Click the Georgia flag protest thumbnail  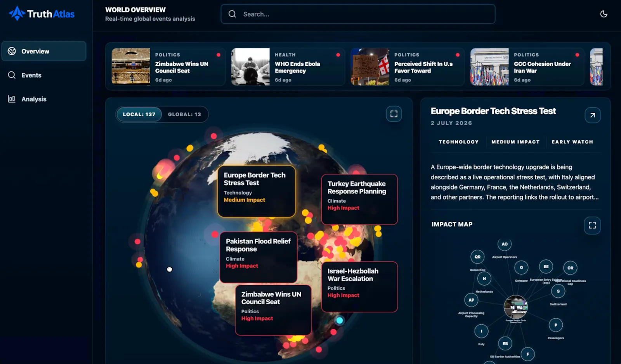(x=370, y=67)
